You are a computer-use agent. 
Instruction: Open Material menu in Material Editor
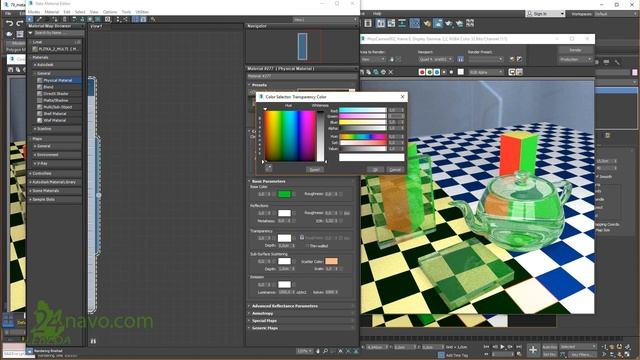(52, 12)
